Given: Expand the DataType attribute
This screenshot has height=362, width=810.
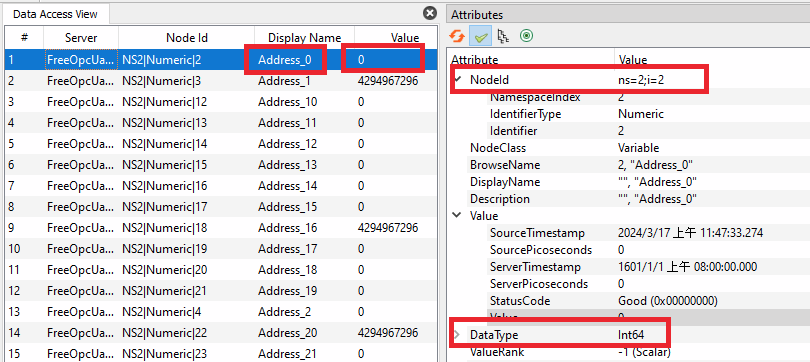Looking at the screenshot, I should [x=456, y=335].
